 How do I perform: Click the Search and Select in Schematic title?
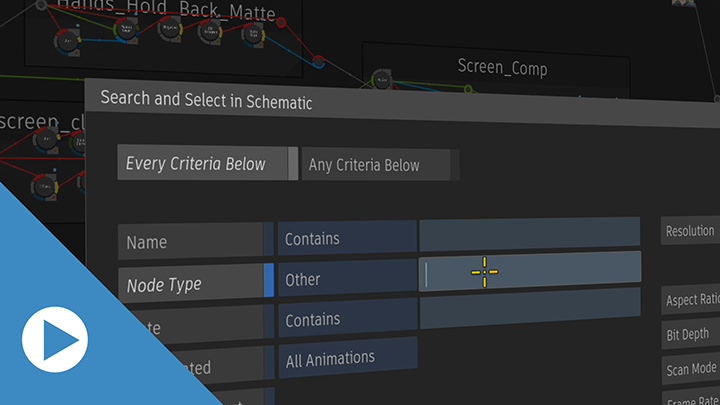pyautogui.click(x=206, y=100)
